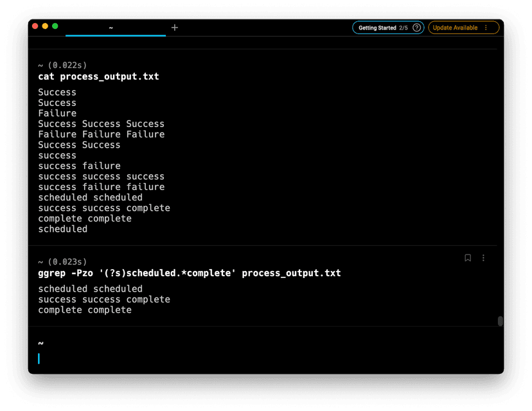
Task: Click the new tab plus icon
Action: click(175, 28)
